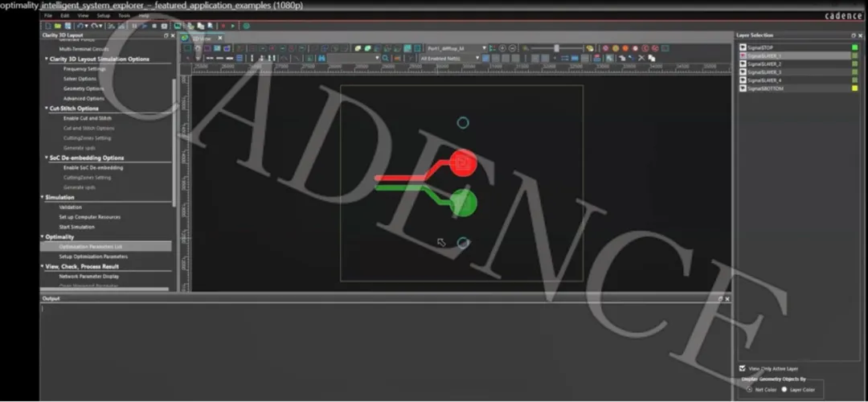
Task: Click Start Simulation in workflow panel
Action: (76, 227)
